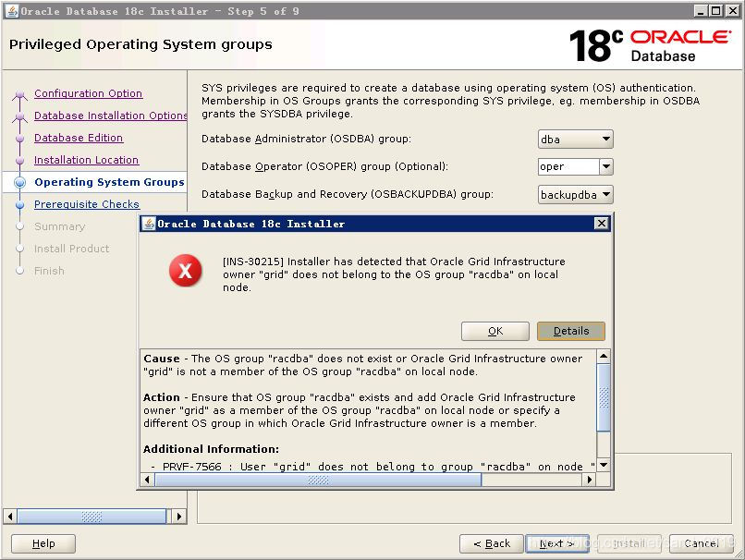Click the Database Installation Options step bullet
This screenshot has height=560, width=745.
[x=20, y=116]
